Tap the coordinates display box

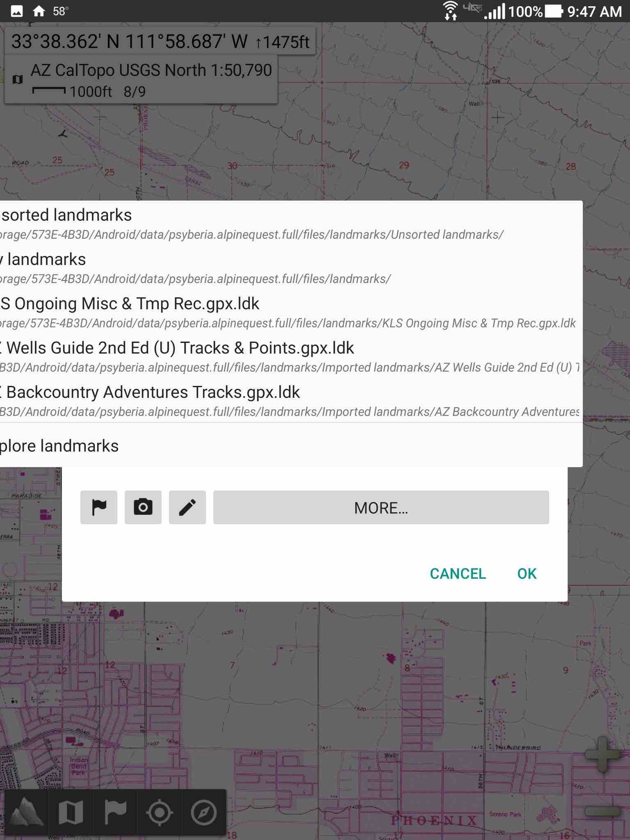pos(160,41)
